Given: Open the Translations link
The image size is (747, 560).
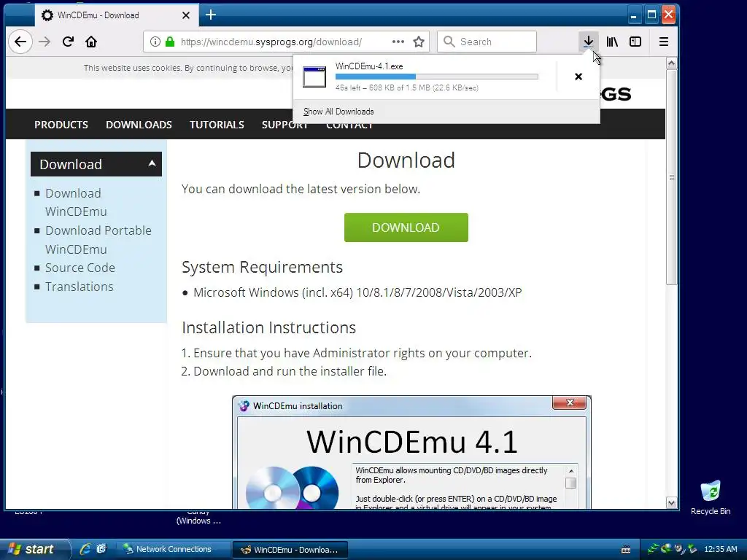Looking at the screenshot, I should coord(79,287).
